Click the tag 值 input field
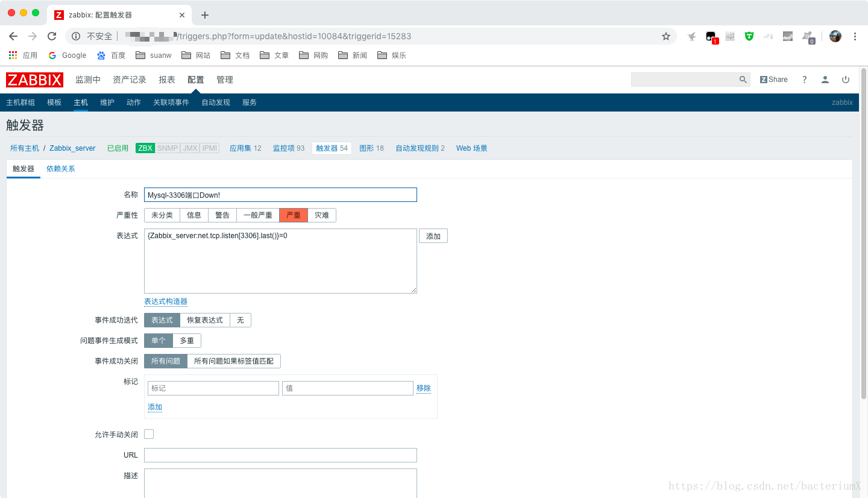The image size is (868, 498). [347, 388]
